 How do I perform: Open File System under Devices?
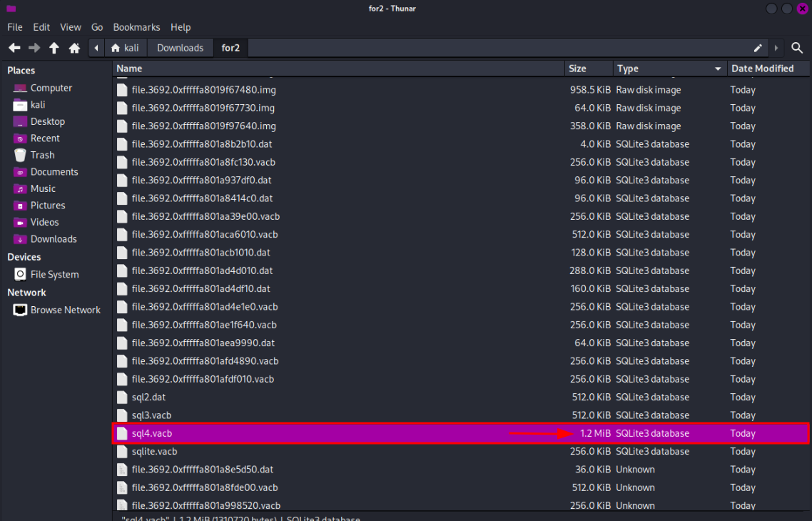tap(56, 275)
